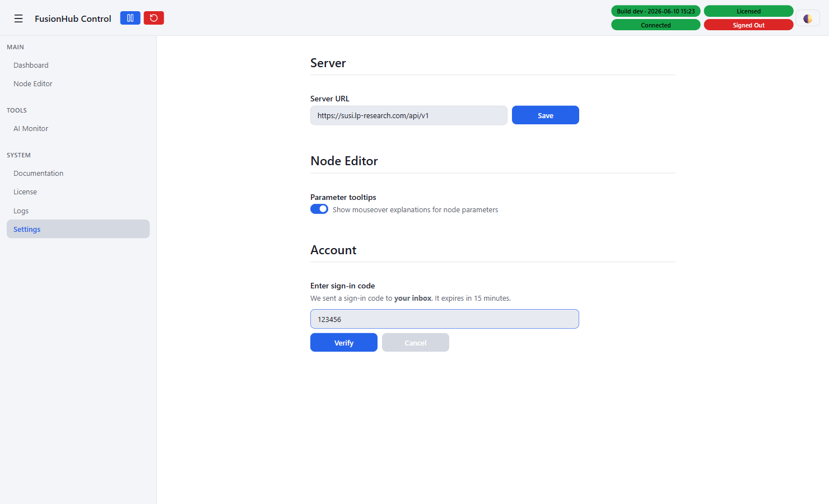The image size is (829, 504).
Task: Click the FusionHub Control title
Action: (73, 18)
